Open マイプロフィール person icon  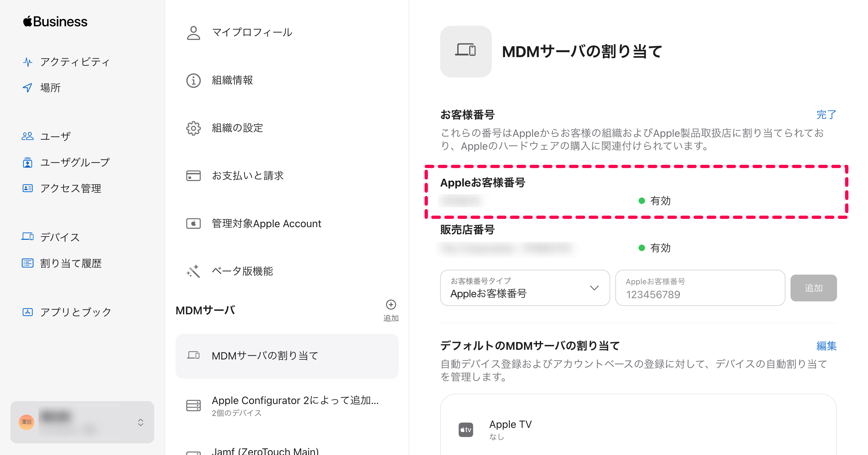coord(193,33)
